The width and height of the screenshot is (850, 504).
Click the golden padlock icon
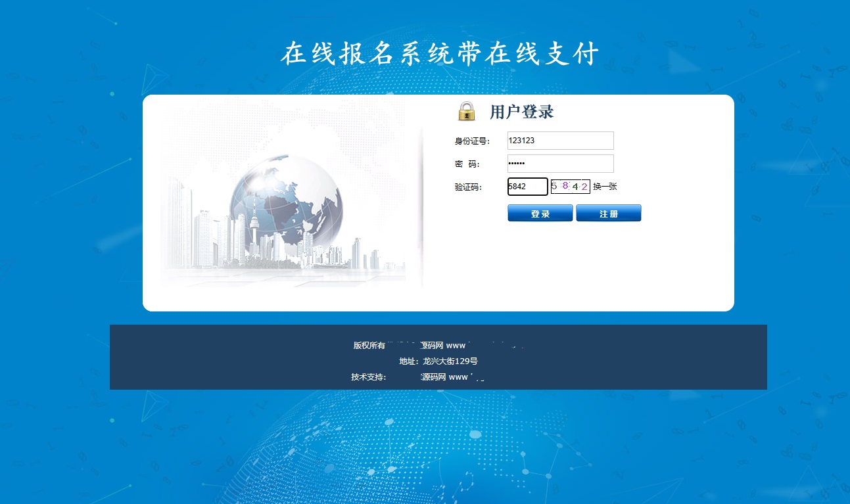(466, 111)
